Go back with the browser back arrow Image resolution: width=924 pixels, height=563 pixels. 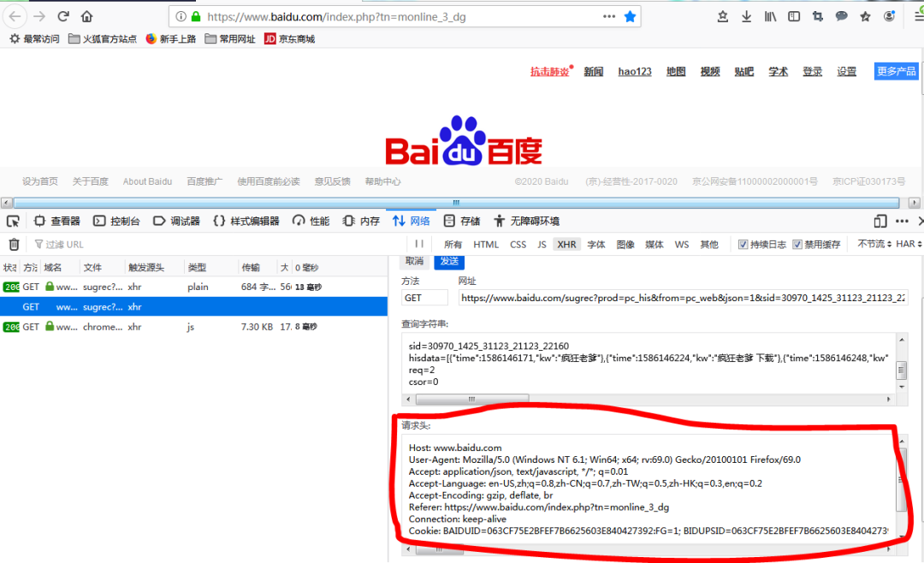tap(15, 16)
